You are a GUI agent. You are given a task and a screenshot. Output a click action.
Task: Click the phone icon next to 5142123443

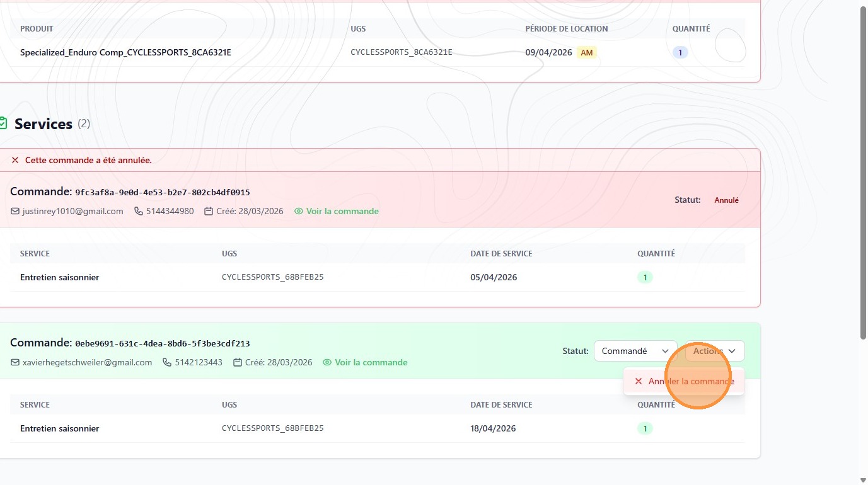point(167,363)
